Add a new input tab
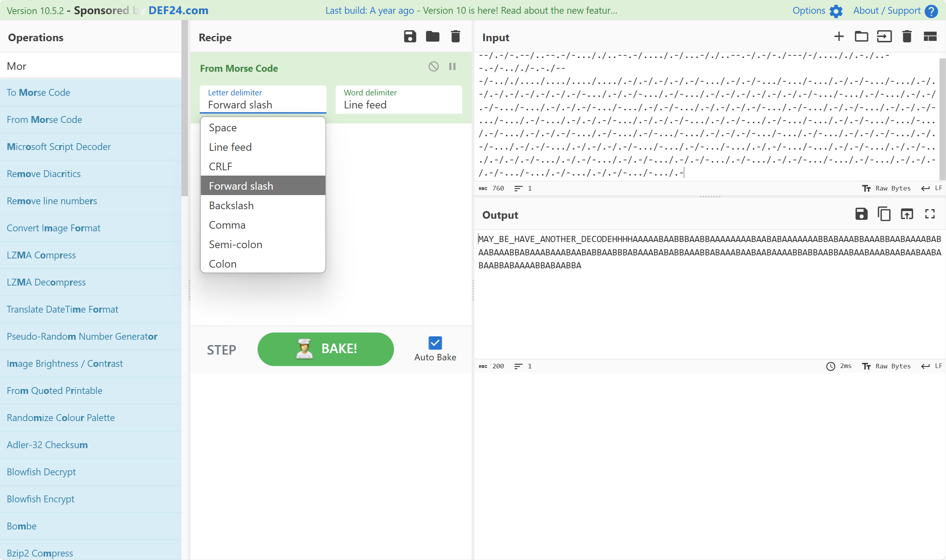Screen dimensions: 946x560 [x=839, y=37]
